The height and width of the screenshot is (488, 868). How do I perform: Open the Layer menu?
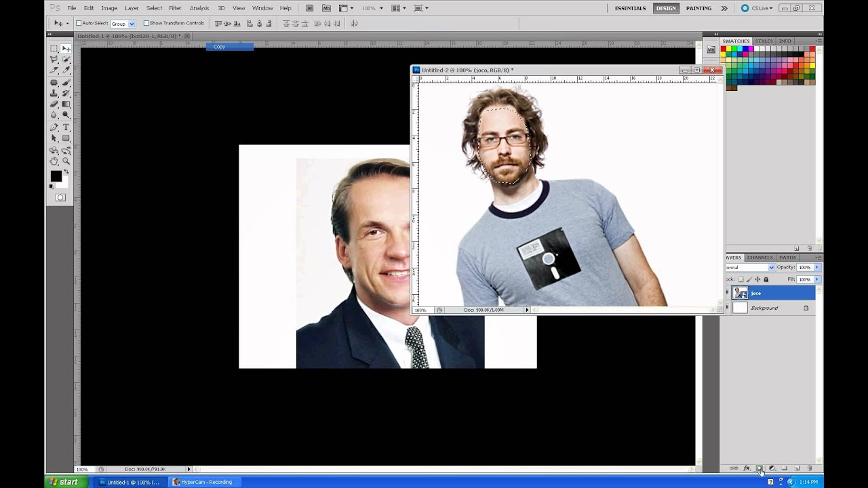(132, 8)
